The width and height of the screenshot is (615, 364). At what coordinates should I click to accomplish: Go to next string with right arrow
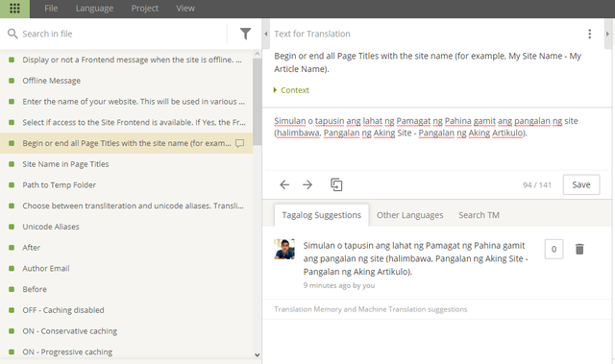coord(307,184)
